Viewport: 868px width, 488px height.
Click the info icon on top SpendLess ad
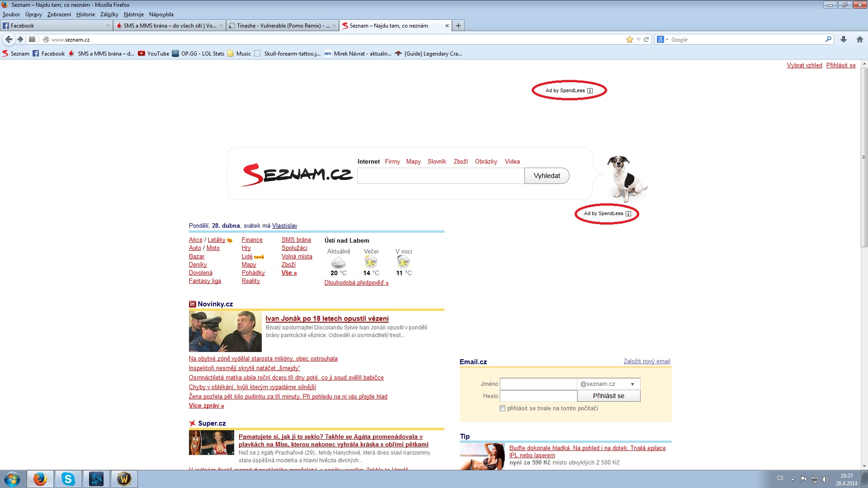pos(590,91)
